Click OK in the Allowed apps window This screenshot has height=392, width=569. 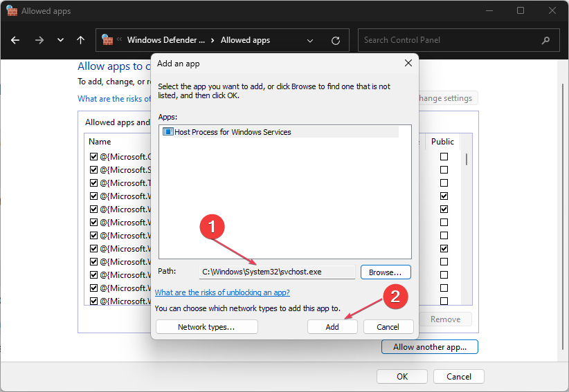point(402,376)
